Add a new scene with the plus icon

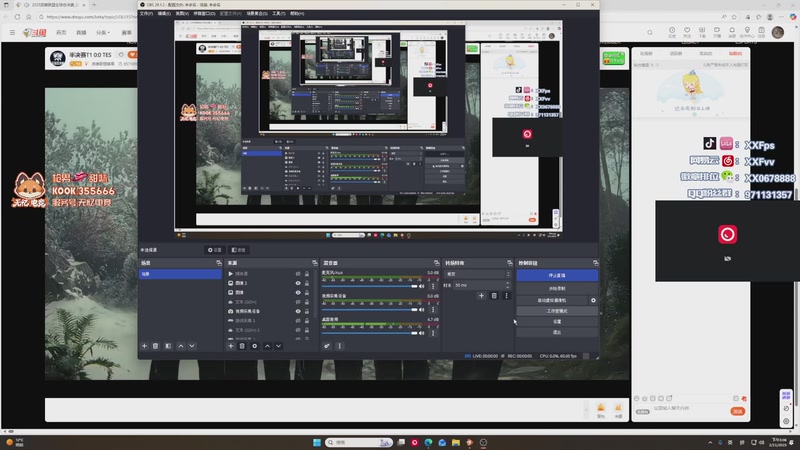point(144,346)
